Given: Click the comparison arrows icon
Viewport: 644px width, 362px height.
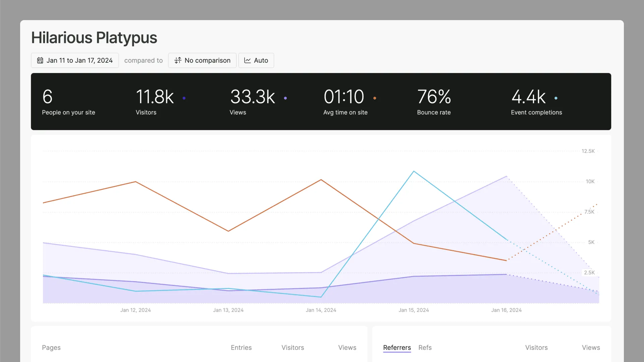Looking at the screenshot, I should (x=178, y=60).
